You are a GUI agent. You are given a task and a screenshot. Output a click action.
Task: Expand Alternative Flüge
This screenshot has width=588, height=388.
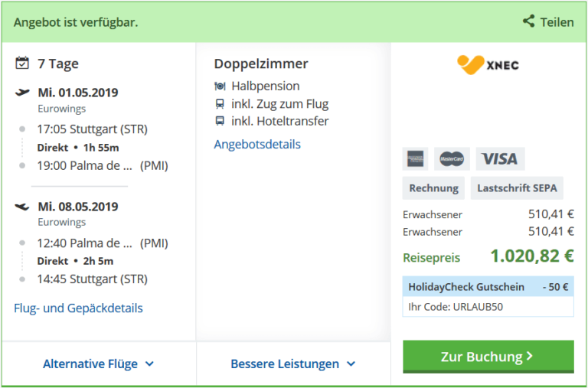(x=98, y=364)
